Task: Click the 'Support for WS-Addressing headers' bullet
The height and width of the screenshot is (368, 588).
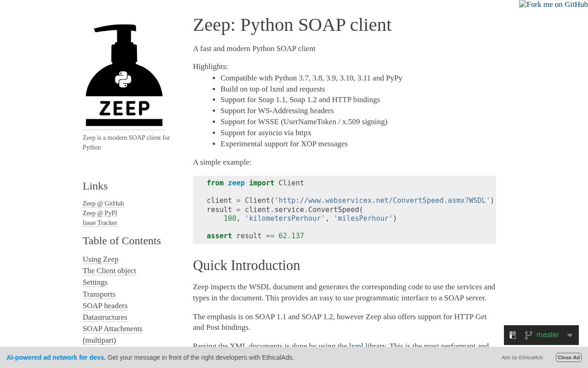Action: (x=277, y=110)
